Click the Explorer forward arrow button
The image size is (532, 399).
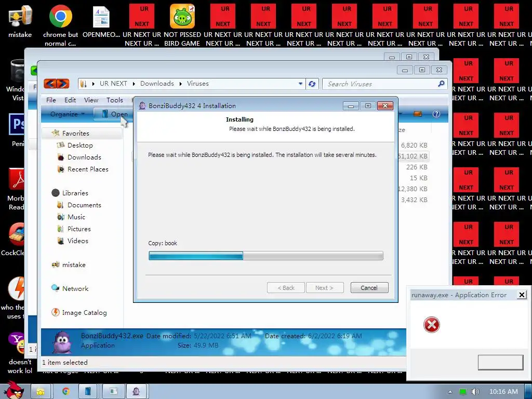coord(63,84)
